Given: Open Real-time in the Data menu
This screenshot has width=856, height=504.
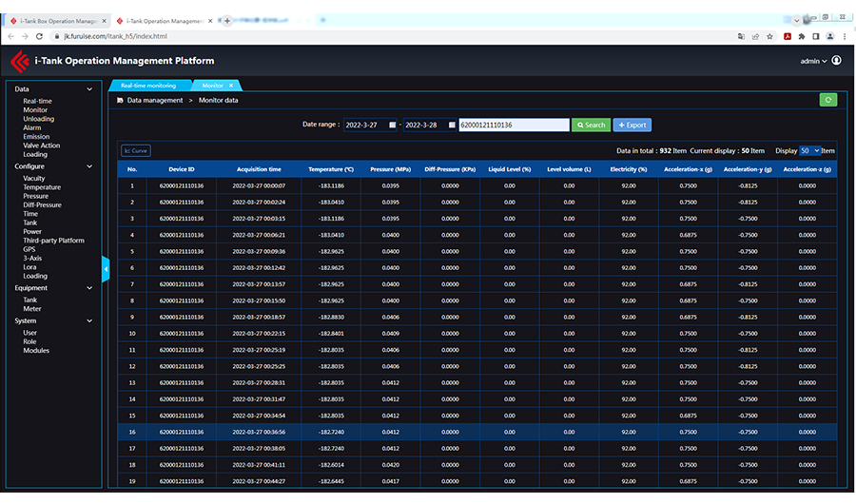Looking at the screenshot, I should click(x=37, y=101).
